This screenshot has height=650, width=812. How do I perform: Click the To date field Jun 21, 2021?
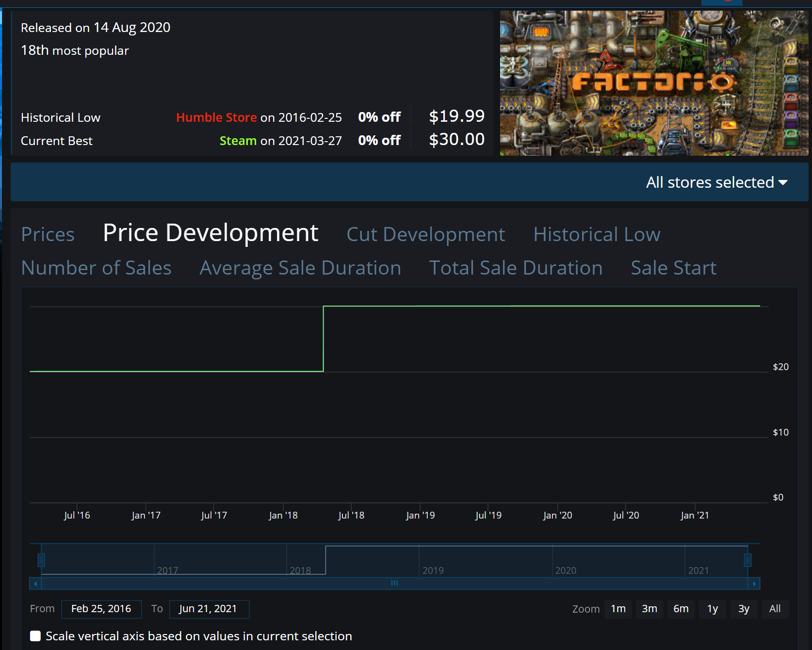click(x=209, y=609)
